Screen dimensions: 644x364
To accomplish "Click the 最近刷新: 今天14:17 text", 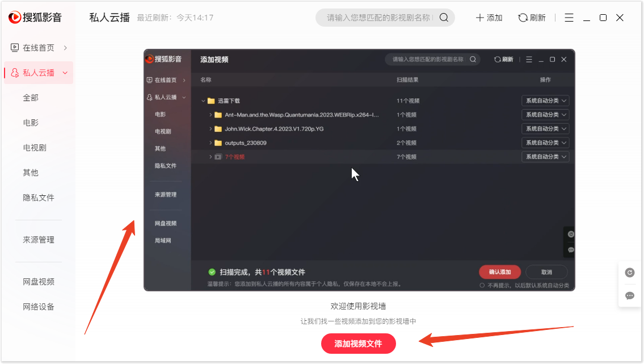I will tap(175, 18).
